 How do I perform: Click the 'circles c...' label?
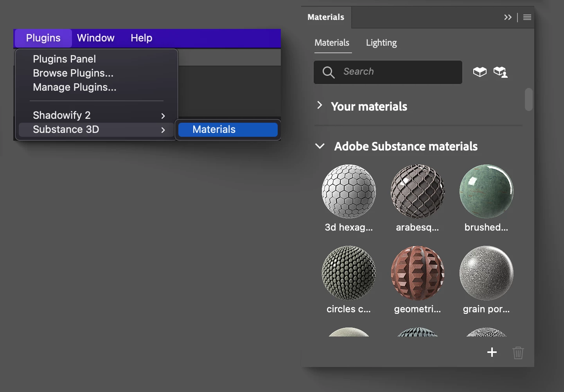coord(348,309)
